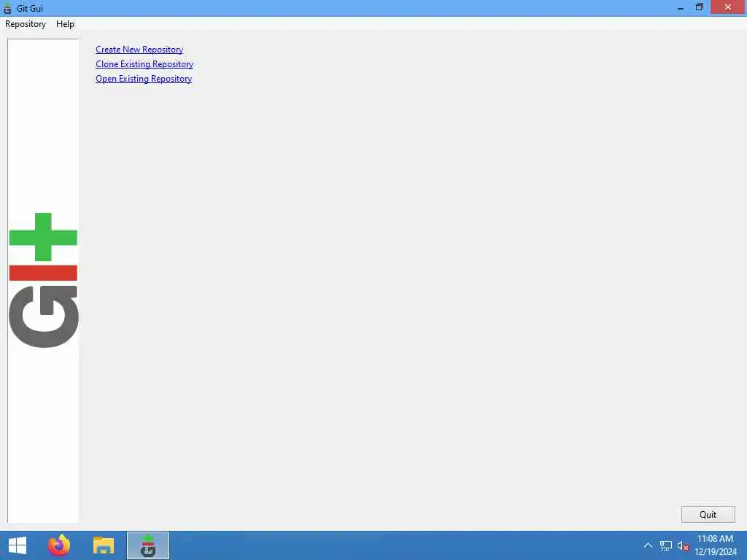This screenshot has width=747, height=560.
Task: Click the Quit button
Action: pyautogui.click(x=708, y=514)
